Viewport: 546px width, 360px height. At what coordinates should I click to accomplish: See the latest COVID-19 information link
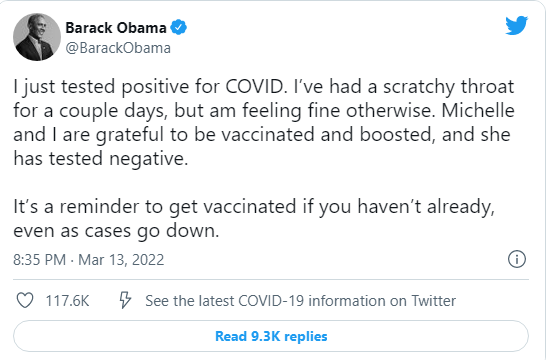(x=301, y=301)
